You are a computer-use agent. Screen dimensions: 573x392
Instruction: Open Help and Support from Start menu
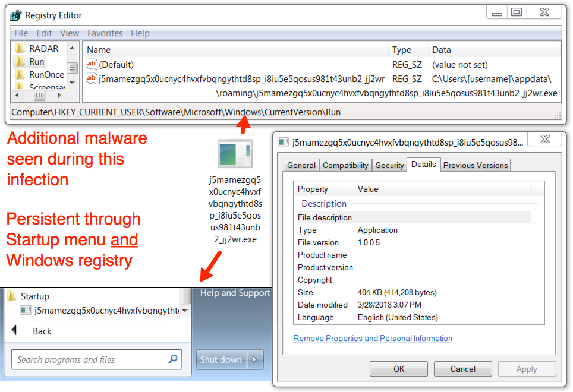tap(235, 293)
